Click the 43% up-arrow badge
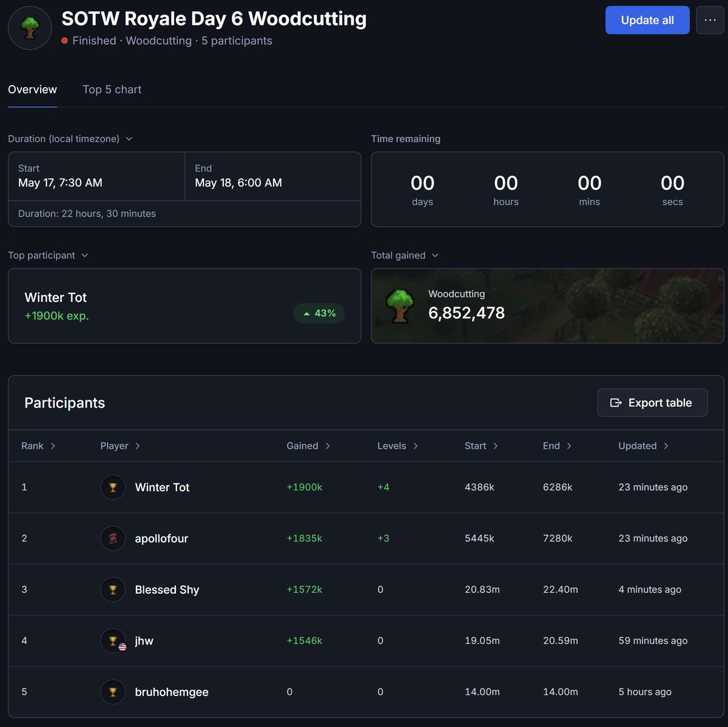This screenshot has height=727, width=728. [x=319, y=313]
